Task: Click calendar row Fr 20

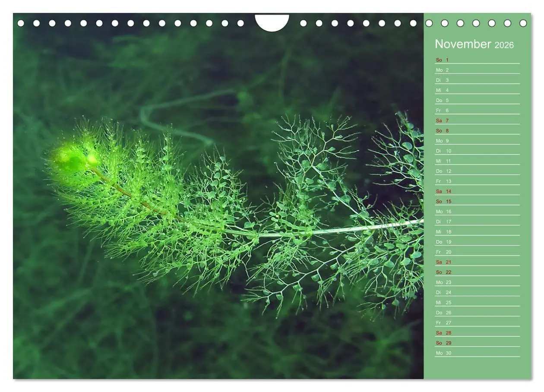Action: pyautogui.click(x=477, y=252)
